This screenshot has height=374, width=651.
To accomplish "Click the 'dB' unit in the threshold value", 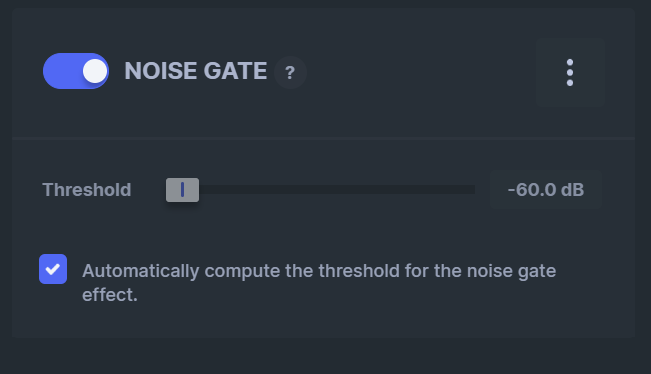I will click(x=573, y=190).
